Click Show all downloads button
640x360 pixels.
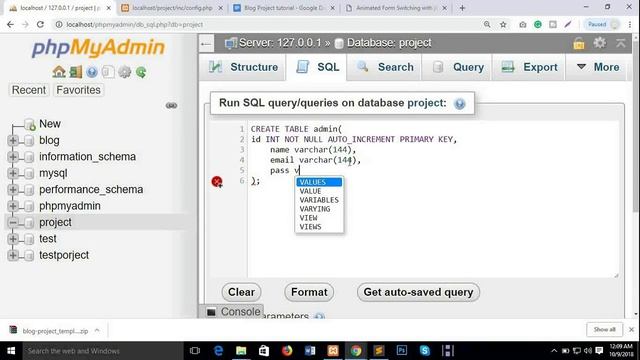pos(604,329)
